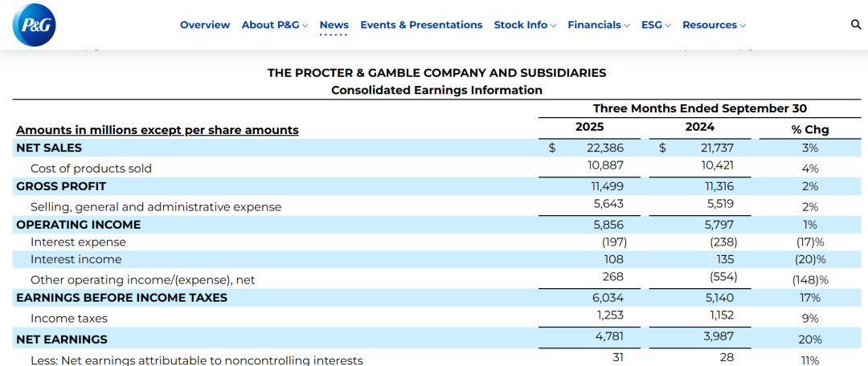
Task: Click the Cost of products sold label
Action: click(x=91, y=169)
